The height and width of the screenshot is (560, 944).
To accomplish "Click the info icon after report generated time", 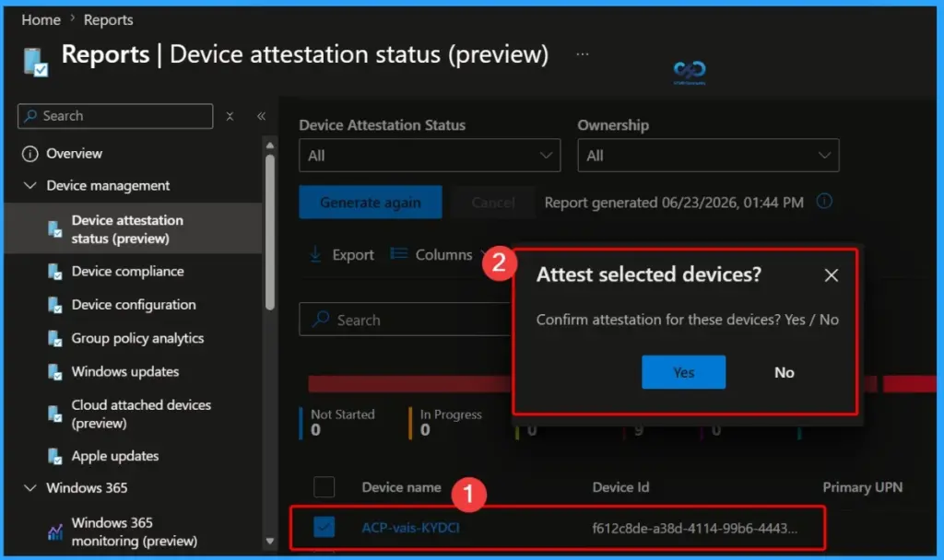I will pos(824,201).
